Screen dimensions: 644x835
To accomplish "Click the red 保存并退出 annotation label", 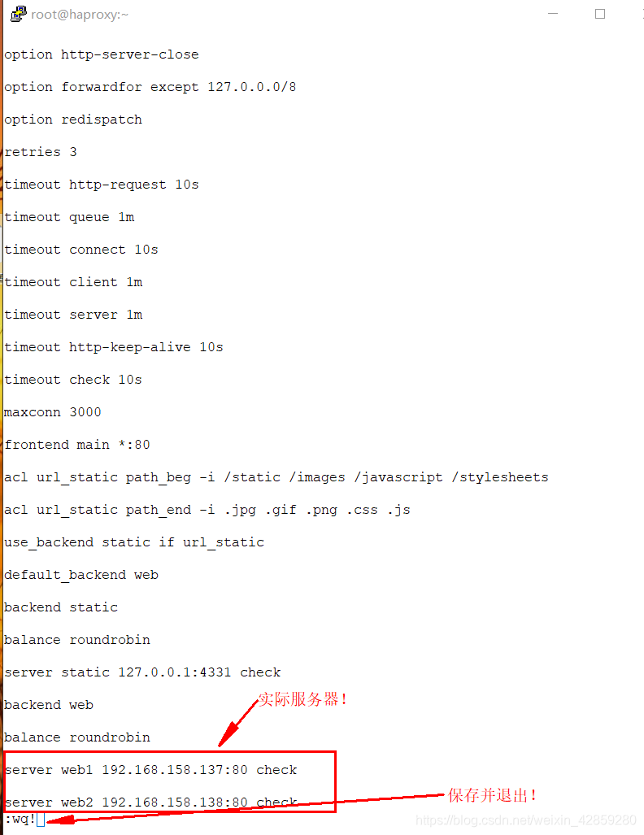I will tap(492, 795).
